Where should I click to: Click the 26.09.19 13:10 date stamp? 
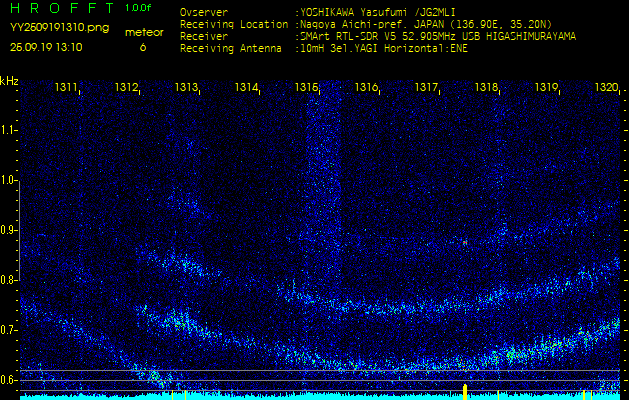(46, 46)
